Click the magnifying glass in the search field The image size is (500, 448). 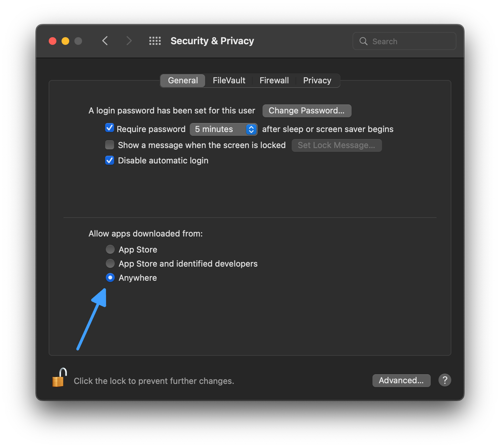[363, 41]
